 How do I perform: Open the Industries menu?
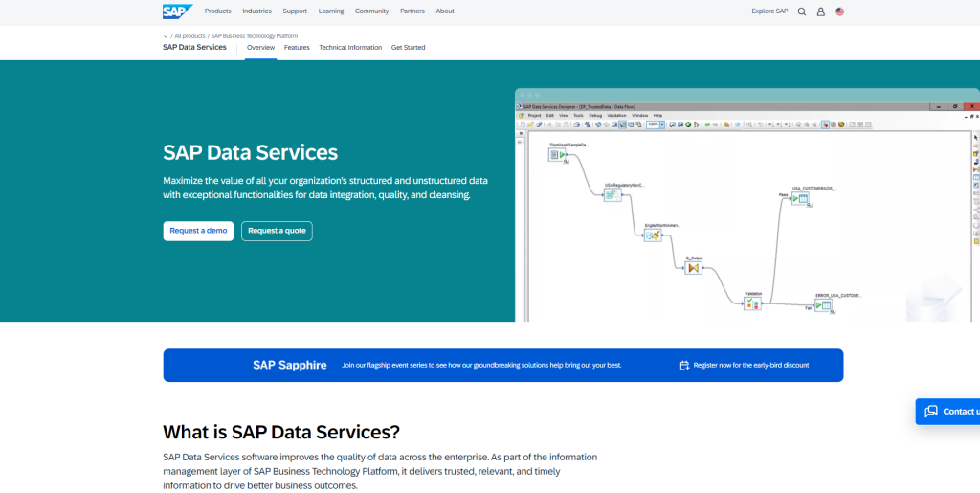pos(256,11)
